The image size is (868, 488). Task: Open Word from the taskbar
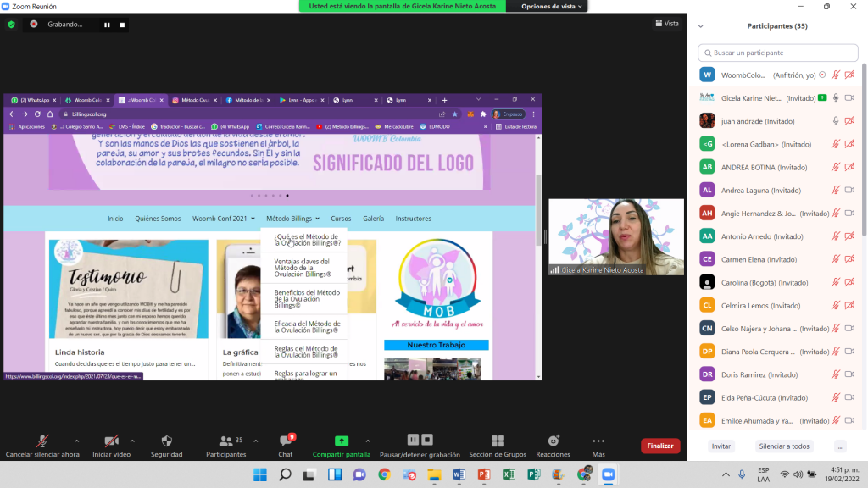point(459,474)
